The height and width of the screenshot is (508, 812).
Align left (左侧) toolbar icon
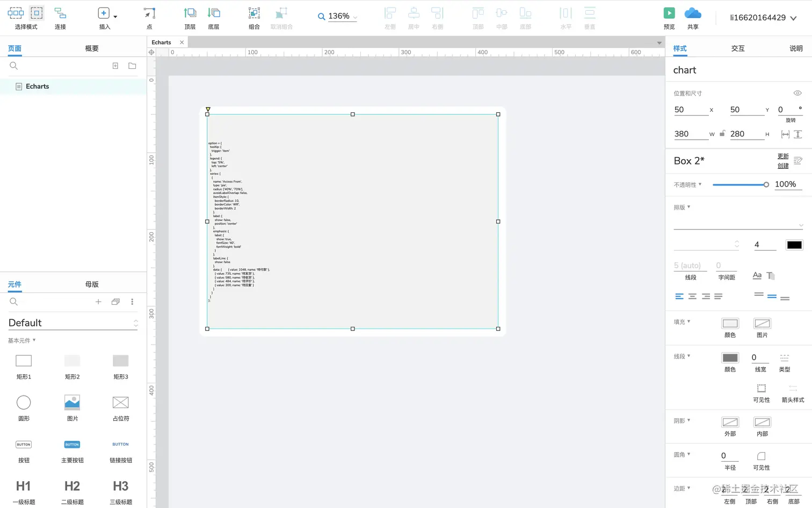pyautogui.click(x=390, y=13)
